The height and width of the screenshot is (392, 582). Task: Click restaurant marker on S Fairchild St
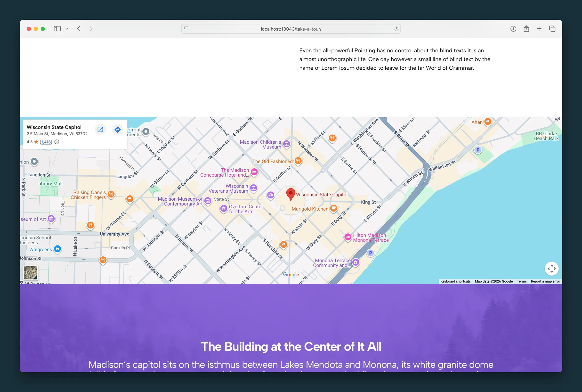[283, 245]
